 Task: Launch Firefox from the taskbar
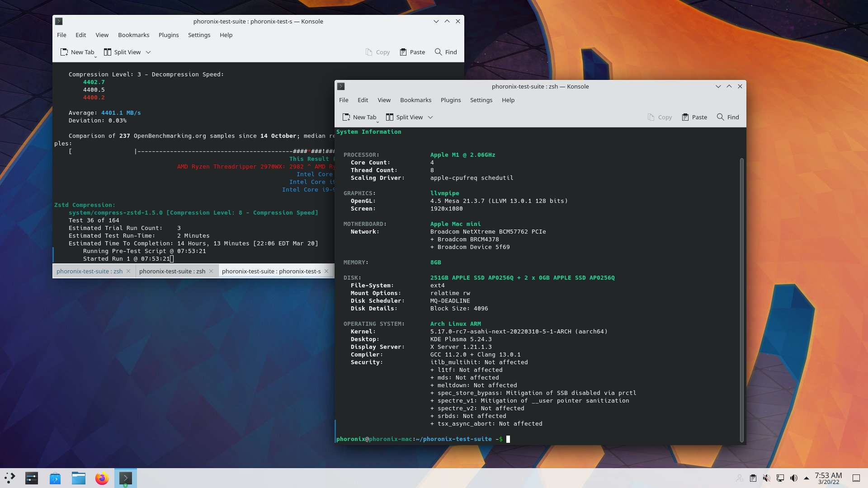(x=102, y=478)
